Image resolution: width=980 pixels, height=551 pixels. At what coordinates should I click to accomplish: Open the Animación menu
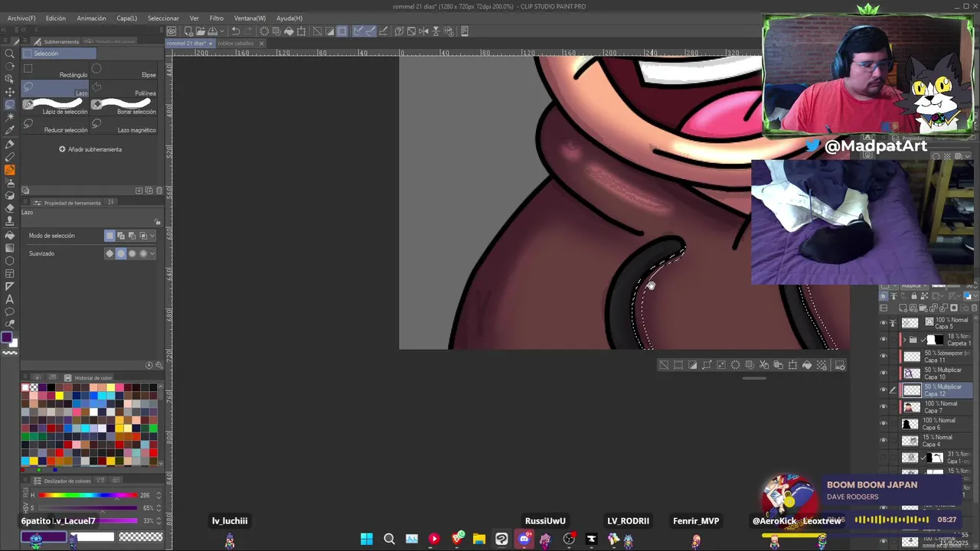click(x=91, y=18)
